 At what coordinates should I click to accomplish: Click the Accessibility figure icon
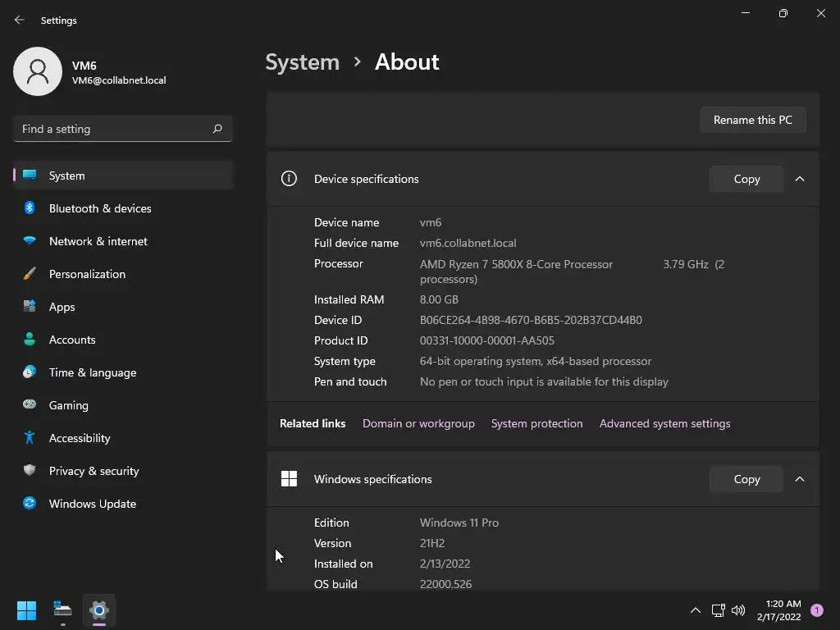[x=30, y=438]
